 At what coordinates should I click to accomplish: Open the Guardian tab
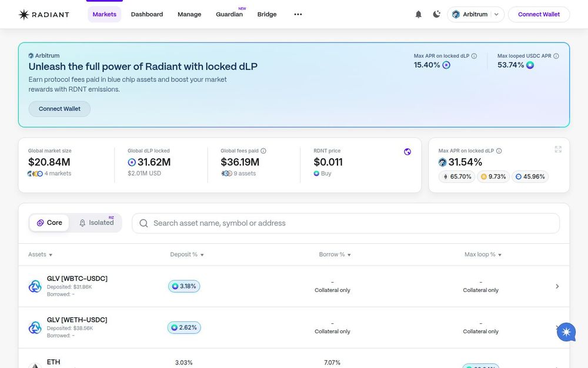pyautogui.click(x=229, y=14)
